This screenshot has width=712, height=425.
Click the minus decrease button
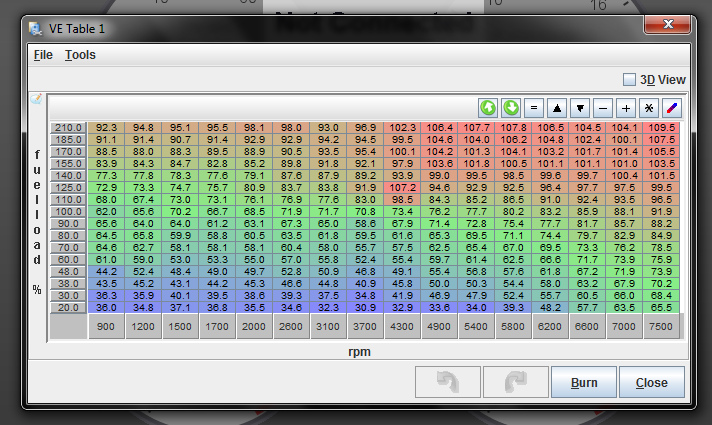tap(603, 107)
